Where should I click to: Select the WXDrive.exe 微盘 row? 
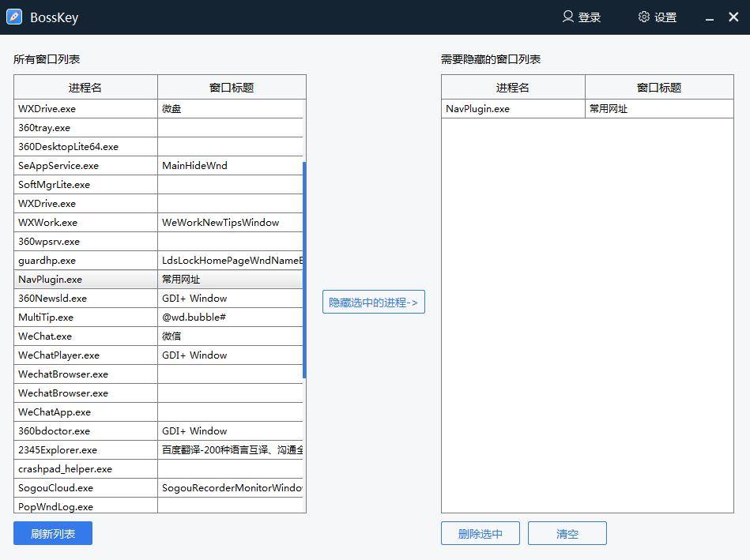point(85,108)
